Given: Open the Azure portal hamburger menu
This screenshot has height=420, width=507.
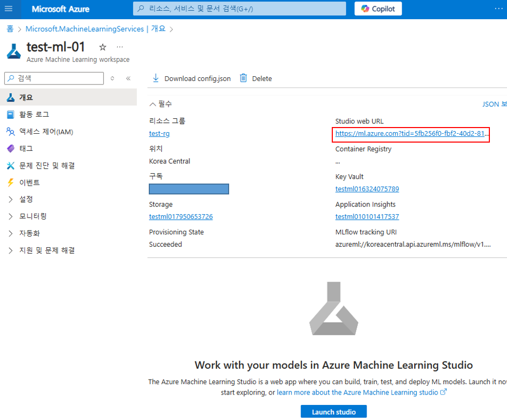Looking at the screenshot, I should click(9, 9).
